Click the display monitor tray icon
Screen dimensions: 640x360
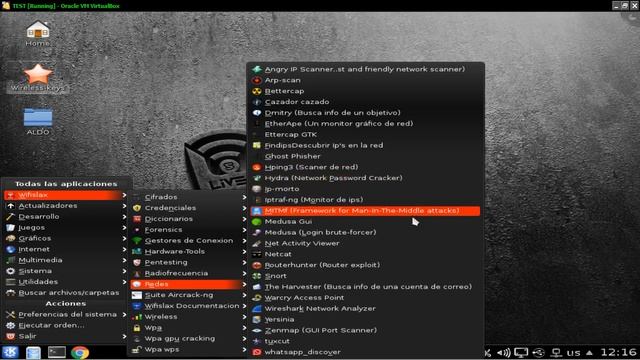[x=521, y=352]
